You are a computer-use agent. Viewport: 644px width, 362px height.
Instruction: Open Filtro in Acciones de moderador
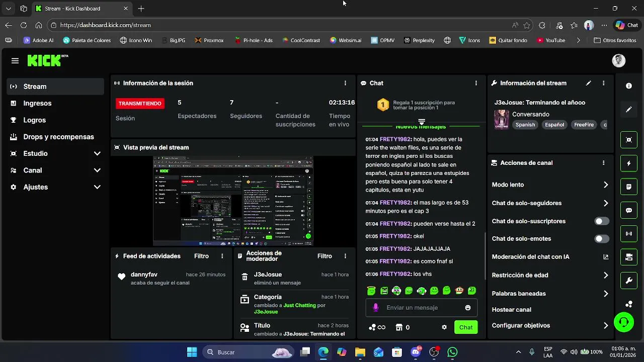click(325, 256)
